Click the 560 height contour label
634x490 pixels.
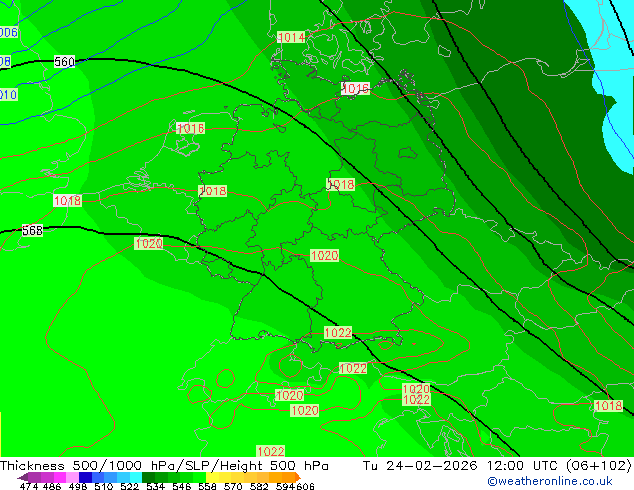pos(64,61)
